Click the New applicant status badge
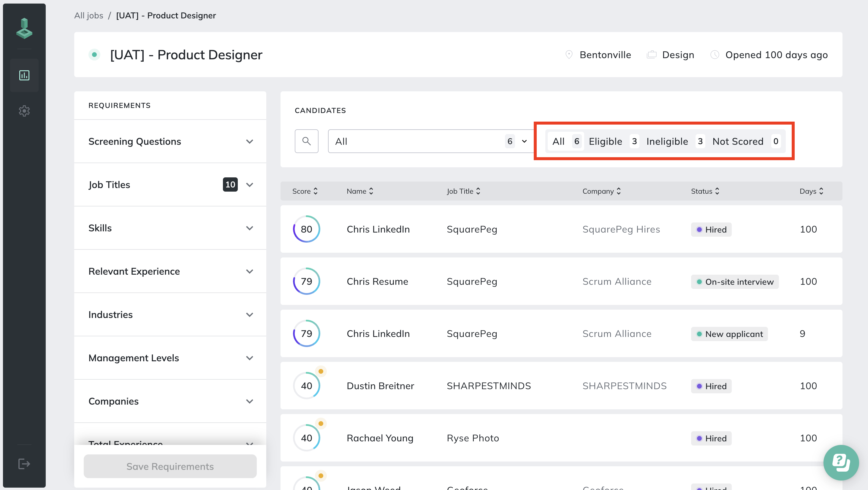Viewport: 868px width, 490px height. 729,334
